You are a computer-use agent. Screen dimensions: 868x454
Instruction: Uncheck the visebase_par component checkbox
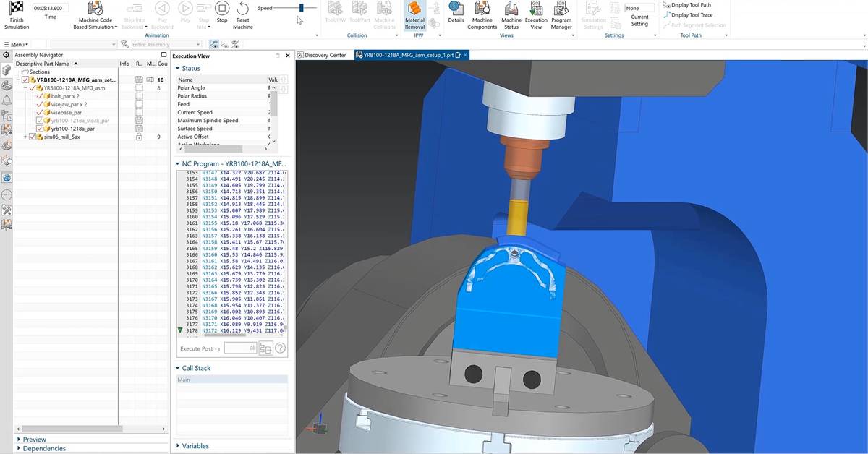click(x=38, y=113)
